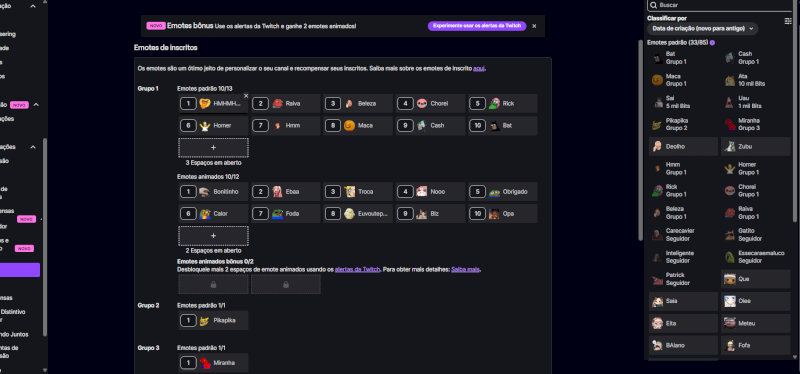Collapse the top sidebar section chevron

[33, 6]
